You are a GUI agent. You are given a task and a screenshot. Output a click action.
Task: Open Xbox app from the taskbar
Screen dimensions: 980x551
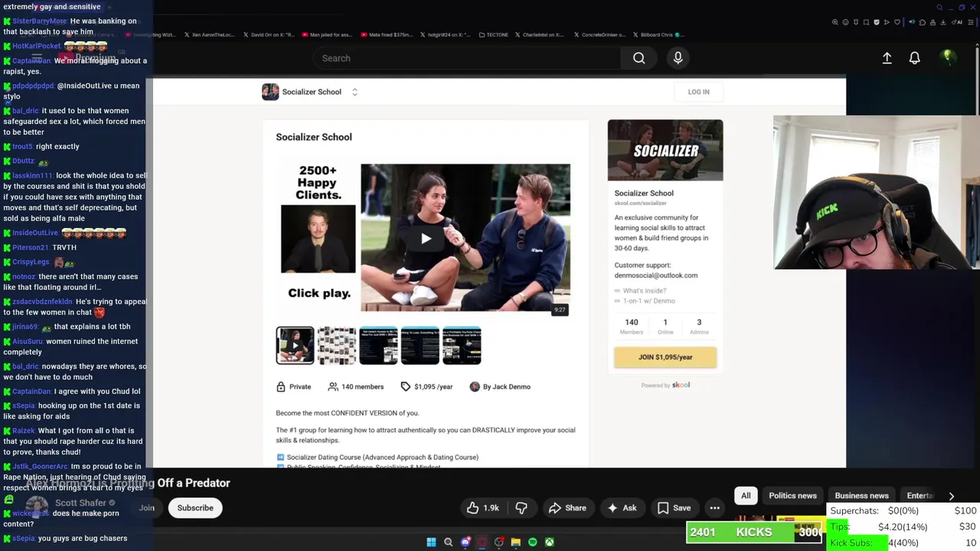(x=549, y=543)
